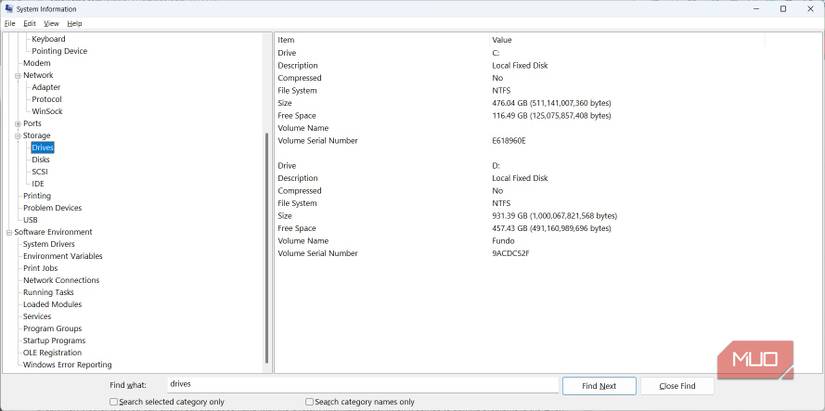This screenshot has width=825, height=411.
Task: Enable Search selected category only checkbox
Action: [114, 402]
